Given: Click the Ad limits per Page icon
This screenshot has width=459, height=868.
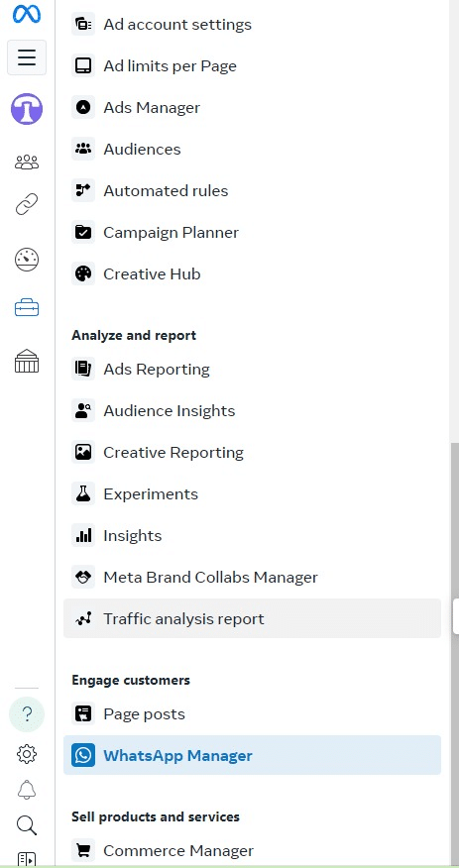Looking at the screenshot, I should [x=83, y=65].
